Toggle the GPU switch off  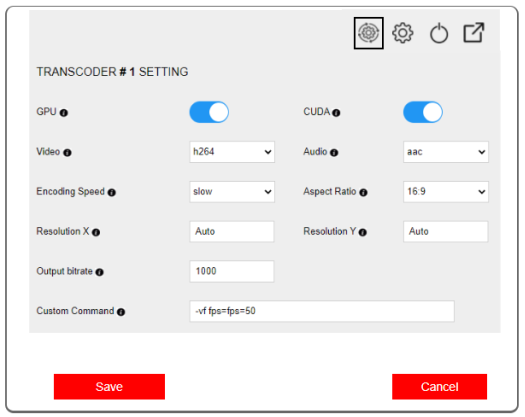209,112
